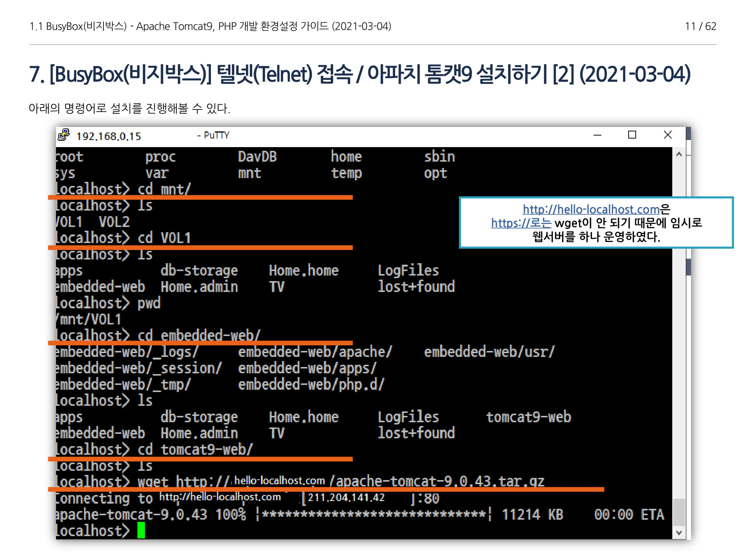Click the terminal scrollbar down arrow
Image resolution: width=747 pixels, height=560 pixels.
679,533
